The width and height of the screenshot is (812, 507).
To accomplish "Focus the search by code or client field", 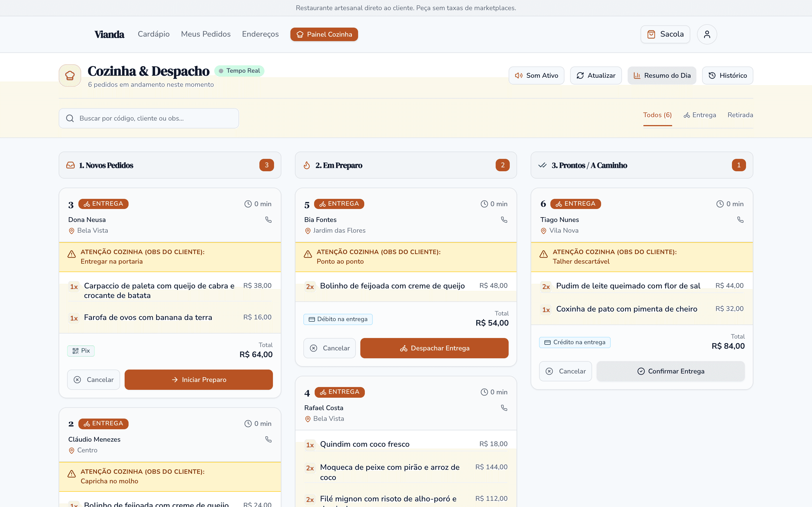I will (149, 118).
